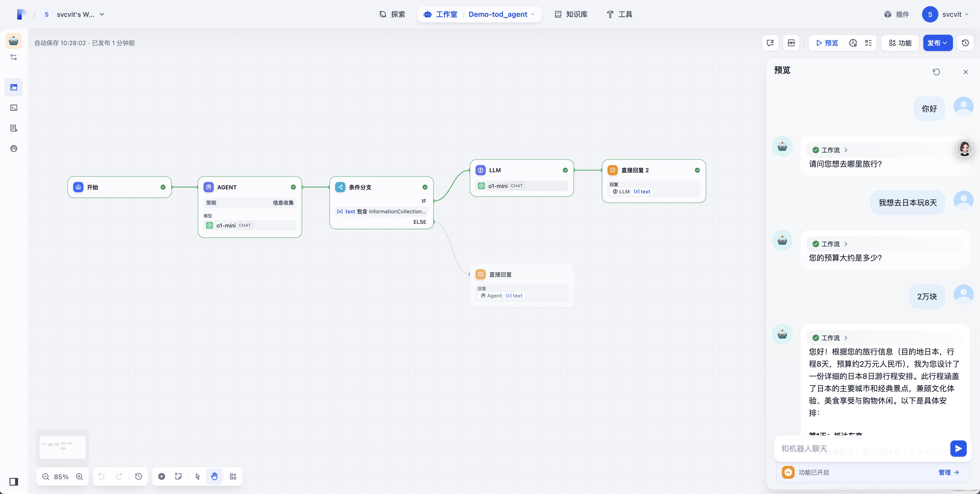The height and width of the screenshot is (494, 980).
Task: Click the zoom in magnifier icon
Action: [79, 476]
